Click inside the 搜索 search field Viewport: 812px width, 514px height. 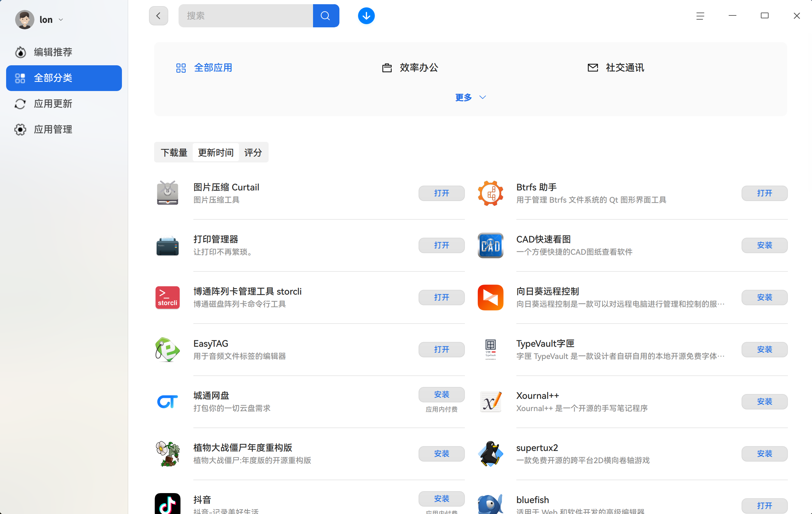click(x=246, y=15)
